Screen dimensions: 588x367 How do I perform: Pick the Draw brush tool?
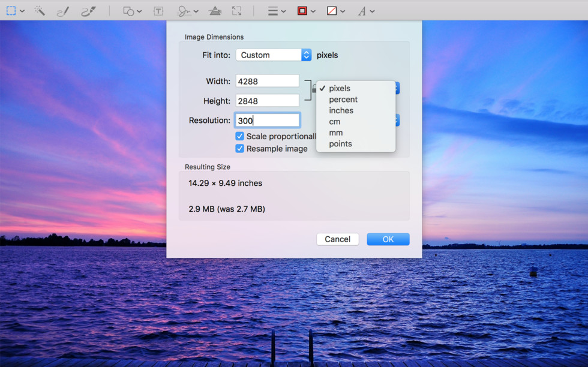[88, 11]
